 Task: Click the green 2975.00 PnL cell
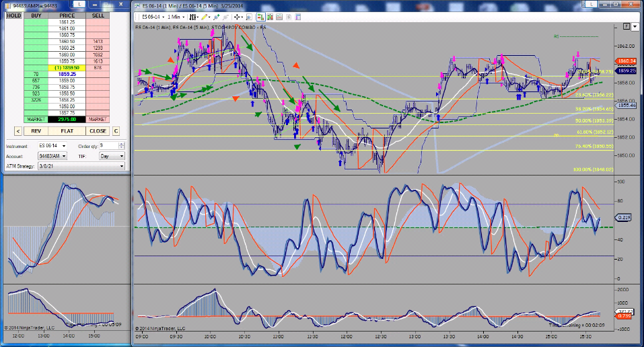[x=67, y=119]
